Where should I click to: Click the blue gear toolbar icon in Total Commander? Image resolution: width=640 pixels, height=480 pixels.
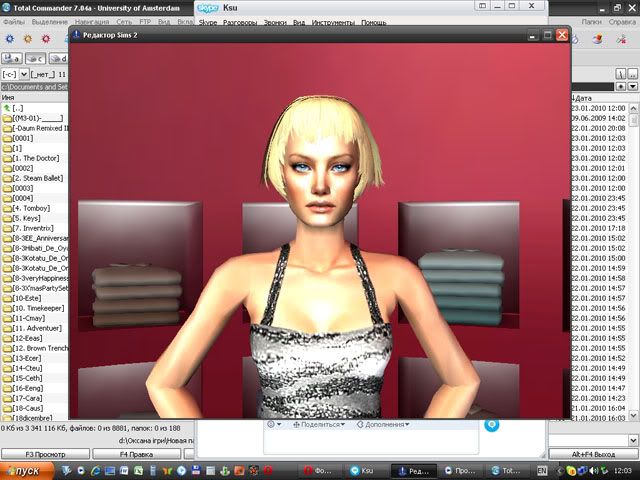click(x=9, y=39)
